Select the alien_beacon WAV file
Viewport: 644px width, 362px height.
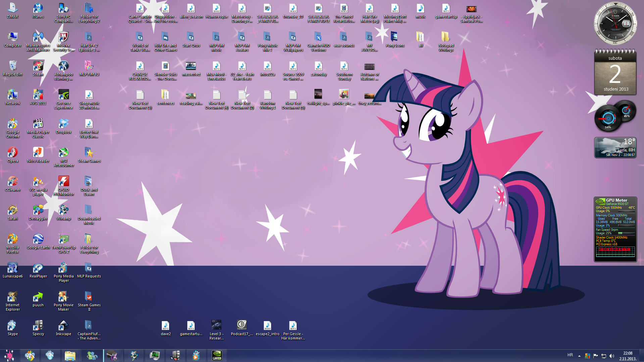(x=191, y=11)
